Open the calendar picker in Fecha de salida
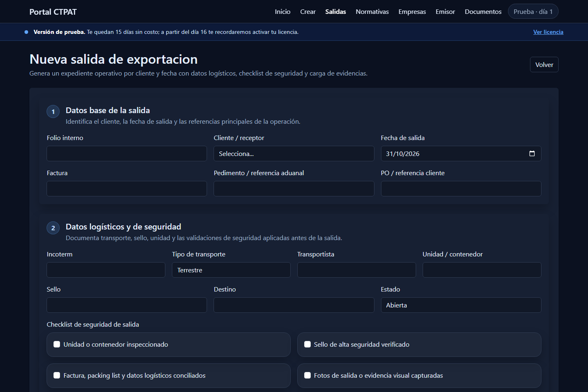Image resolution: width=588 pixels, height=392 pixels. (532, 154)
